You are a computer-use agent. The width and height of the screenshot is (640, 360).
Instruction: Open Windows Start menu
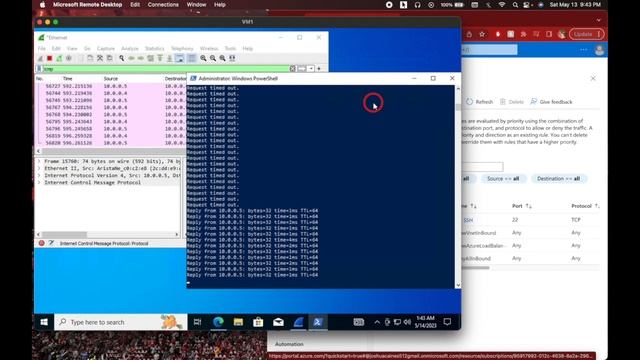[x=44, y=322]
